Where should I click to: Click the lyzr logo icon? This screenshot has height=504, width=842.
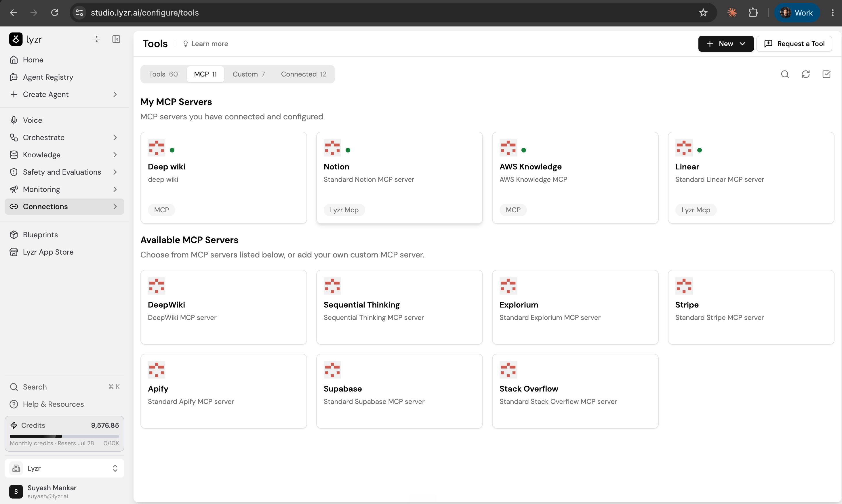click(x=16, y=39)
